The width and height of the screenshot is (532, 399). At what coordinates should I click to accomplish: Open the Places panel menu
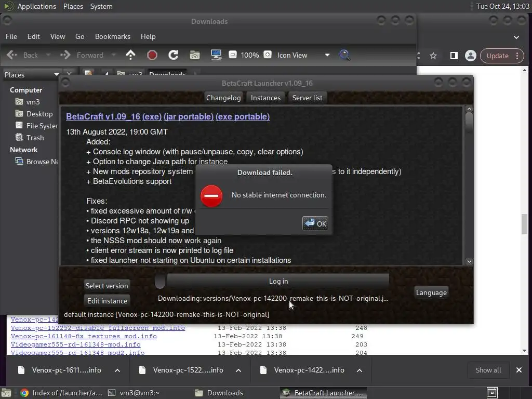click(x=73, y=6)
